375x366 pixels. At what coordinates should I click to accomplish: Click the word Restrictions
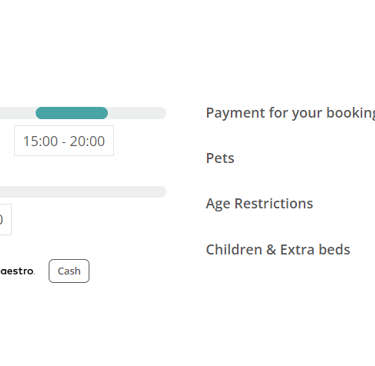[x=274, y=203]
